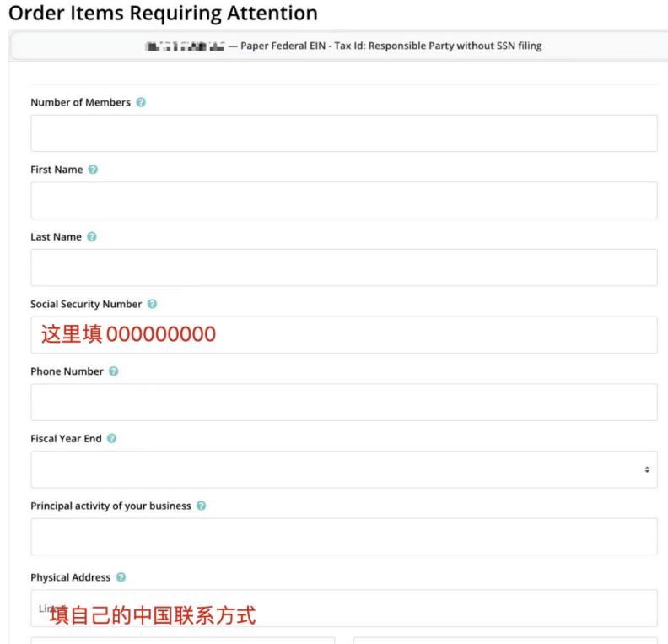Viewport: 668px width, 644px height.
Task: Click the Social Security Number input box
Action: (x=343, y=335)
